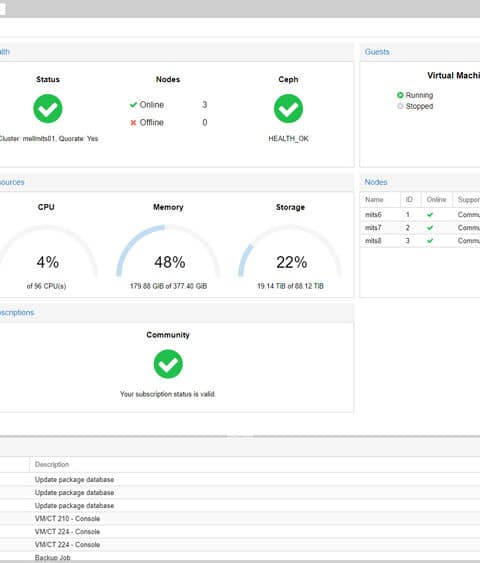Select the mits7 node row
This screenshot has width=480, height=563.
(x=420, y=228)
